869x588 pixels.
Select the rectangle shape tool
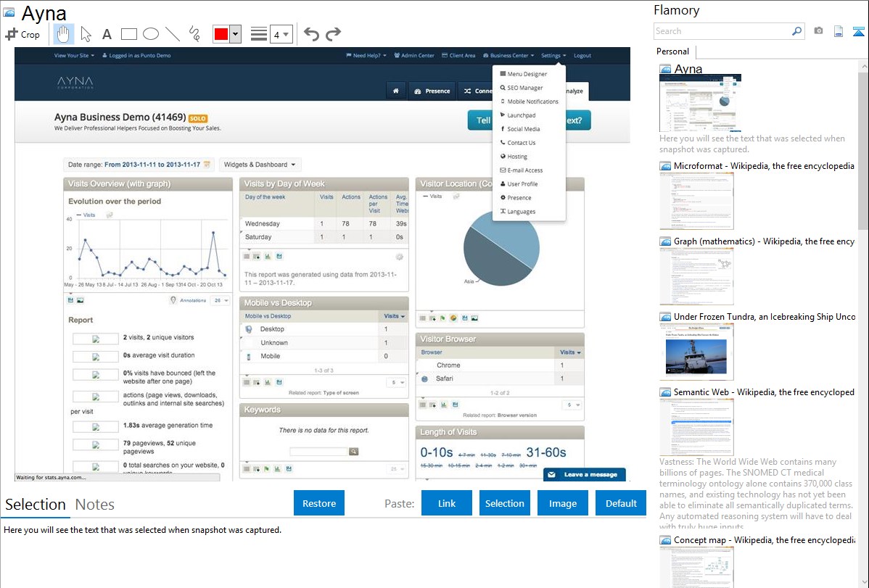[x=128, y=34]
